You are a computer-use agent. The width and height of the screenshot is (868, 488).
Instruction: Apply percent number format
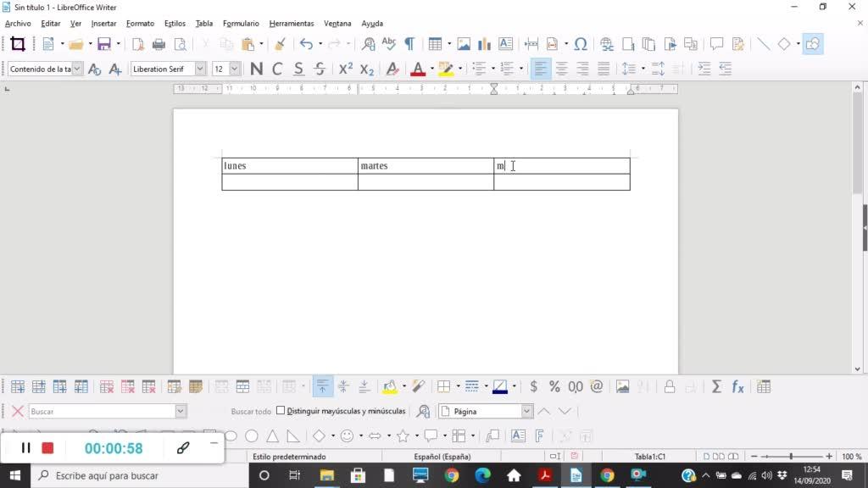554,386
